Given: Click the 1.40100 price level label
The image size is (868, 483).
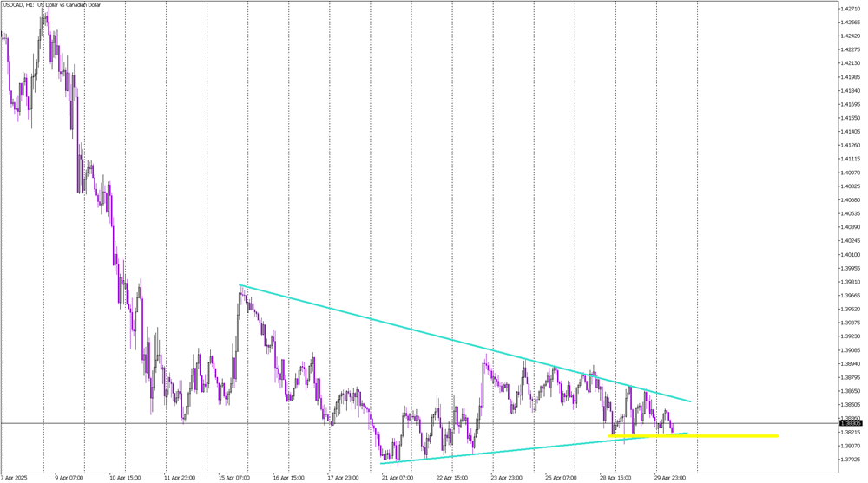Looking at the screenshot, I should click(851, 254).
